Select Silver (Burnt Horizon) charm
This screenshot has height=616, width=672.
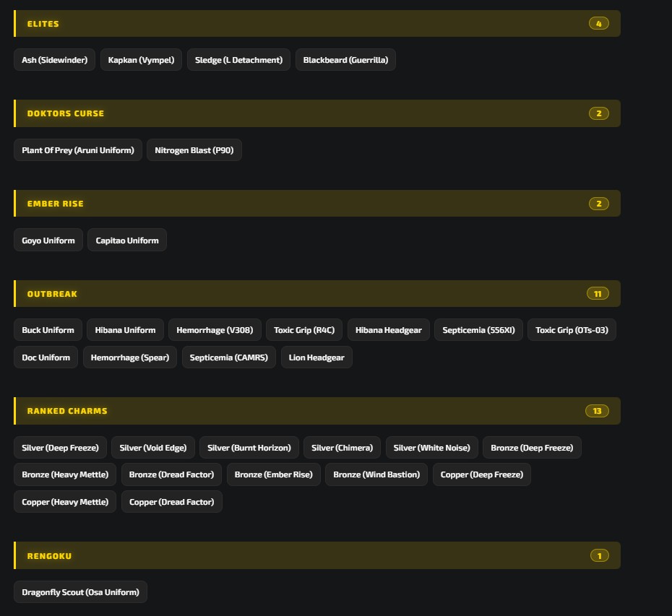pos(249,448)
